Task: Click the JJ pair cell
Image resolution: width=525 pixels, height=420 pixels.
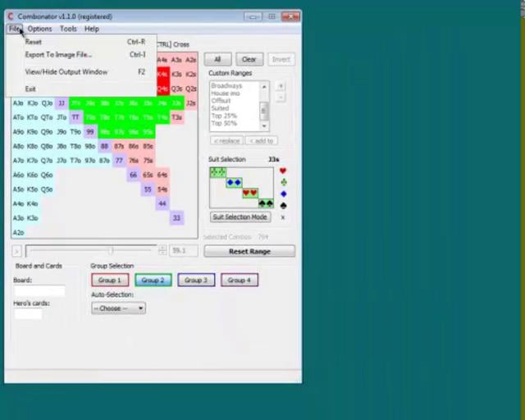Action: click(x=62, y=103)
